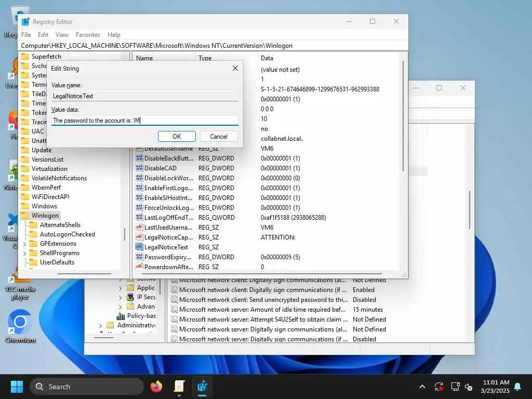This screenshot has height=399, width=532.
Task: Click the taskbar Search box
Action: coord(87,387)
